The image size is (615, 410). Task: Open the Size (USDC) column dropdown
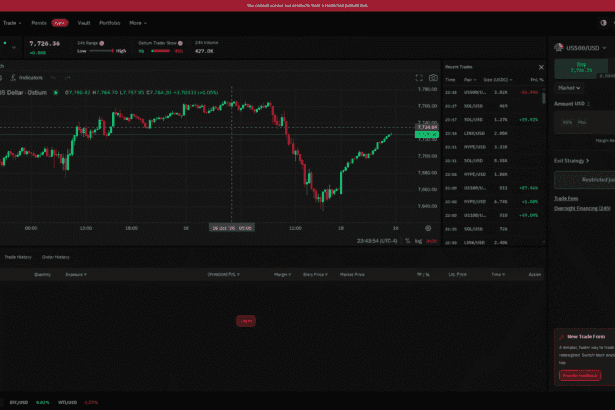tap(498, 80)
